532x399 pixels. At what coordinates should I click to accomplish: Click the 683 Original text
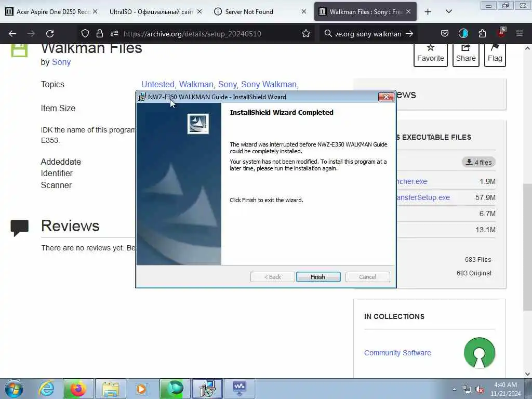[x=474, y=273]
